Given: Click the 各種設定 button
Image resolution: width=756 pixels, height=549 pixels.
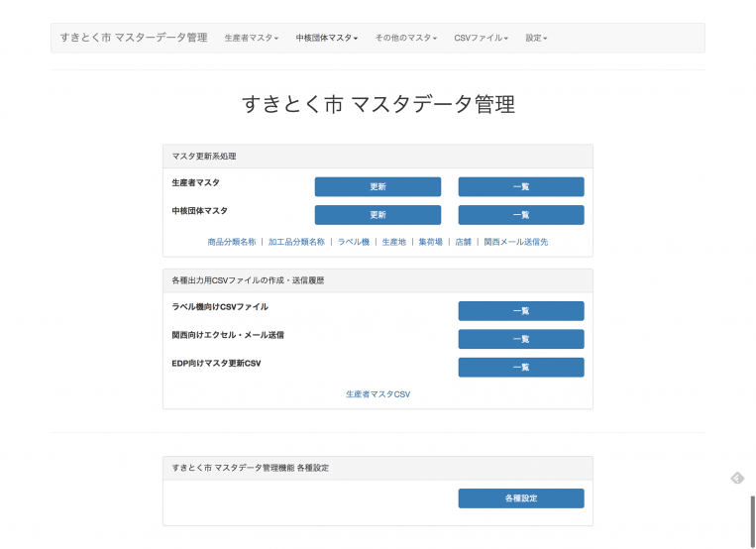Looking at the screenshot, I should tap(521, 498).
